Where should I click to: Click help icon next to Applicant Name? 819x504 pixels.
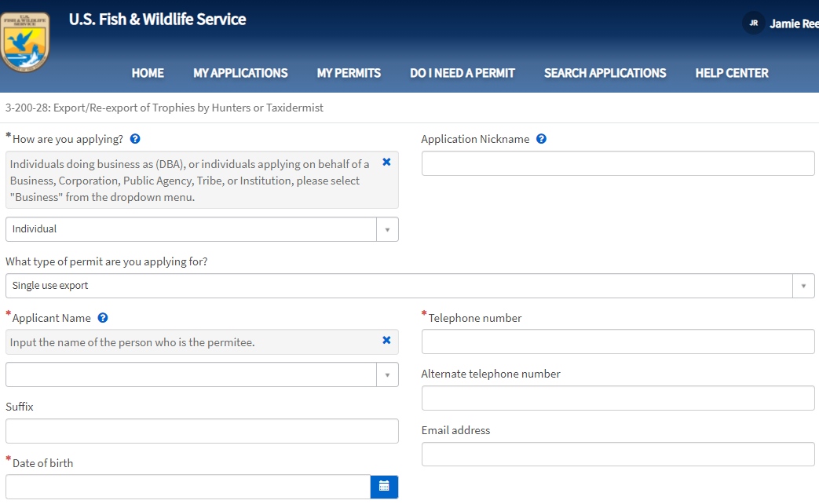[103, 318]
